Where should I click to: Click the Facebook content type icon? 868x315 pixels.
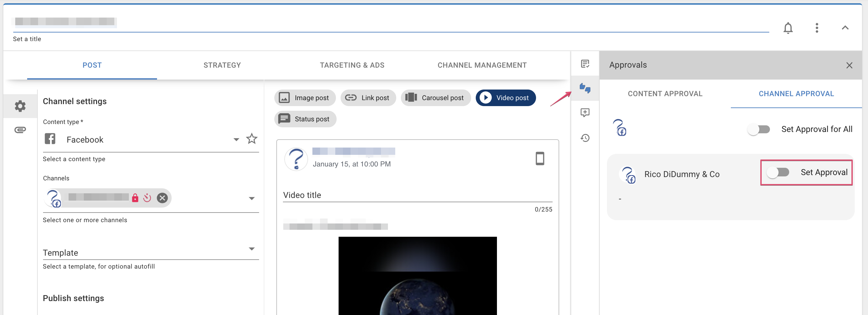point(50,139)
